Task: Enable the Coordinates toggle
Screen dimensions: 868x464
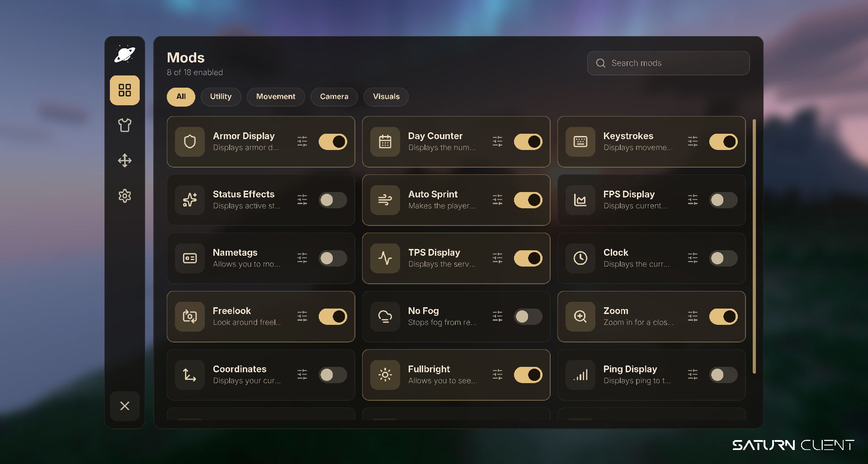Action: (333, 375)
